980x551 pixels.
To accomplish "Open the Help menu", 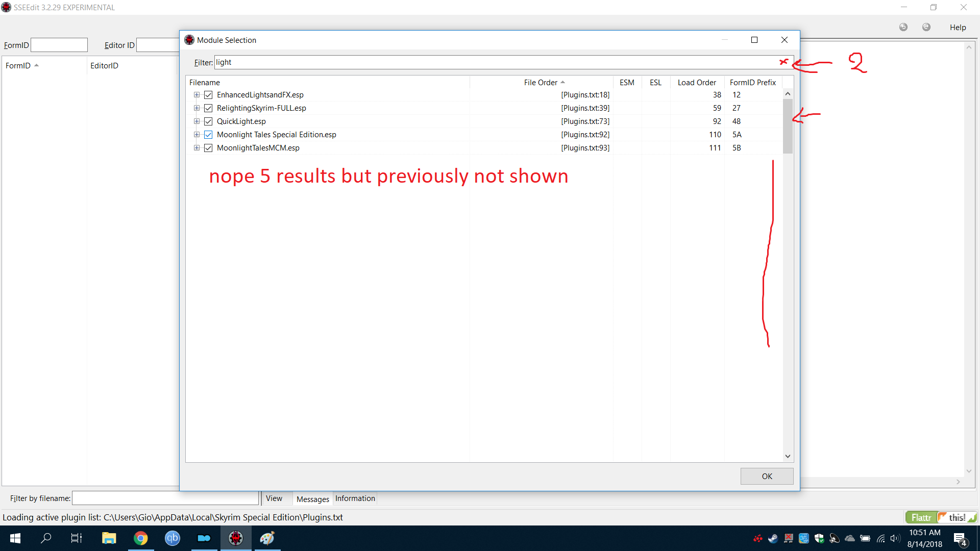I will pyautogui.click(x=958, y=28).
